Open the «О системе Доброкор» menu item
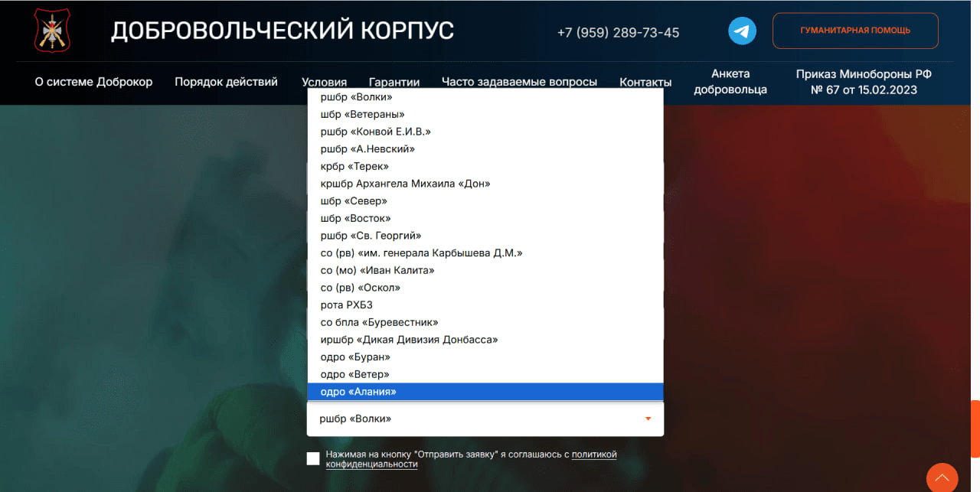Screen dimensions: 980x492 pyautogui.click(x=93, y=82)
